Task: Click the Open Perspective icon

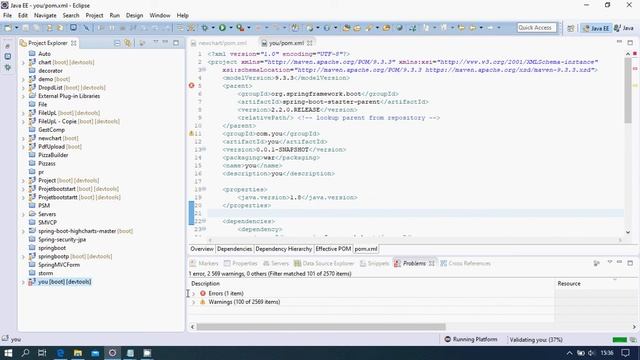Action: 571,28
